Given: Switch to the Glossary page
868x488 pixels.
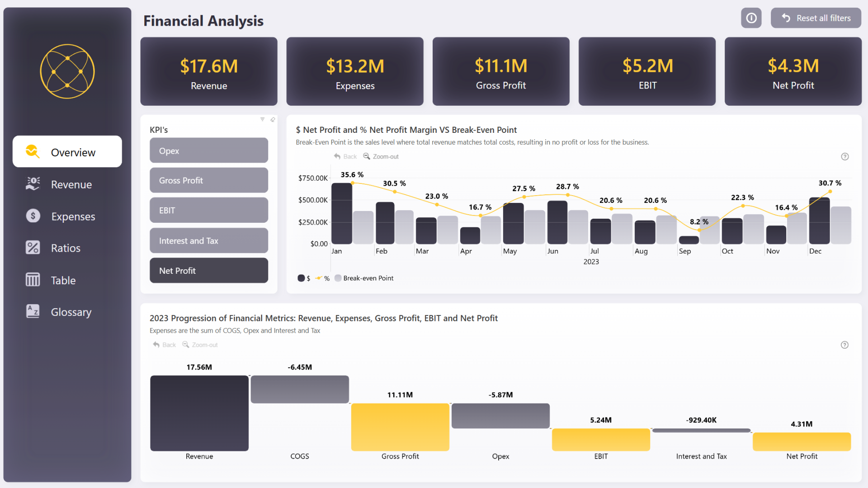Looking at the screenshot, I should [71, 312].
